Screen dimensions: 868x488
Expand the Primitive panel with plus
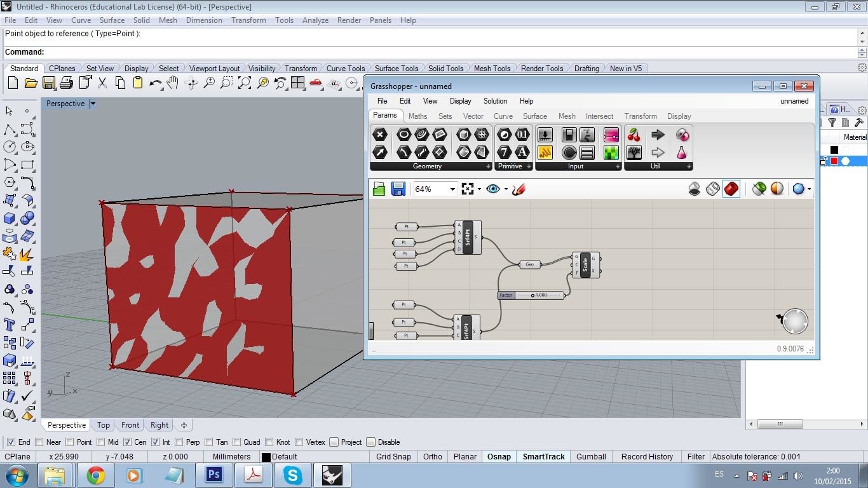click(528, 166)
